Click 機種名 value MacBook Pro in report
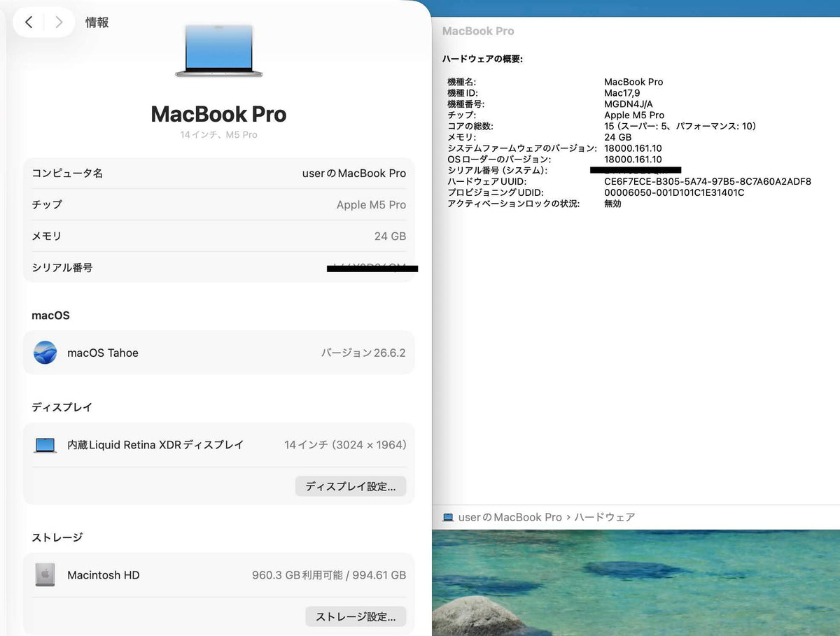 tap(633, 82)
